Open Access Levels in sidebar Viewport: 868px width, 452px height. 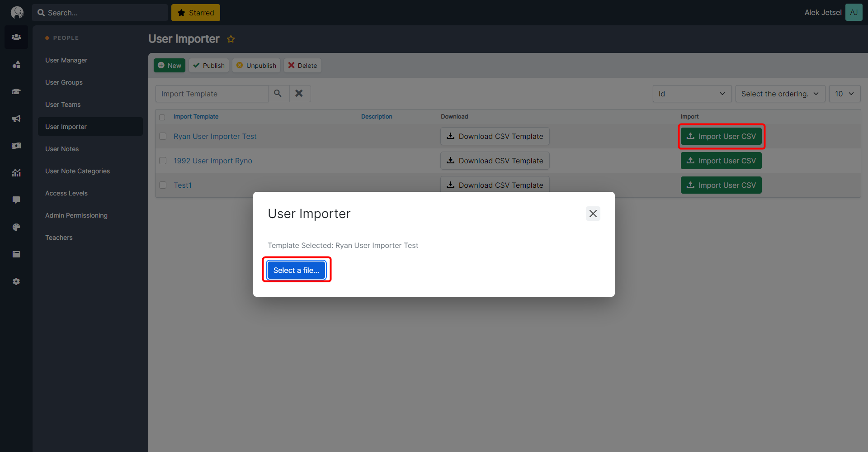coord(90,193)
